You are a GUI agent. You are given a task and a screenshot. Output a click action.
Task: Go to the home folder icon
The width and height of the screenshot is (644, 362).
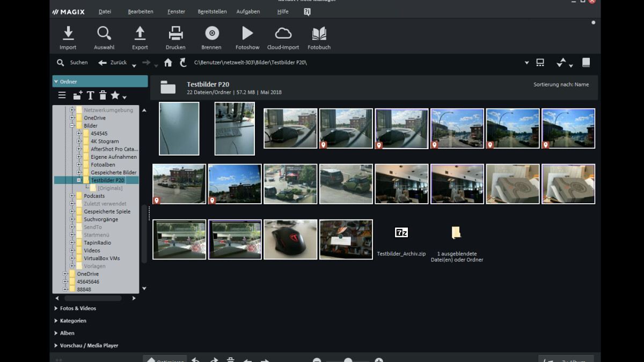pyautogui.click(x=168, y=63)
